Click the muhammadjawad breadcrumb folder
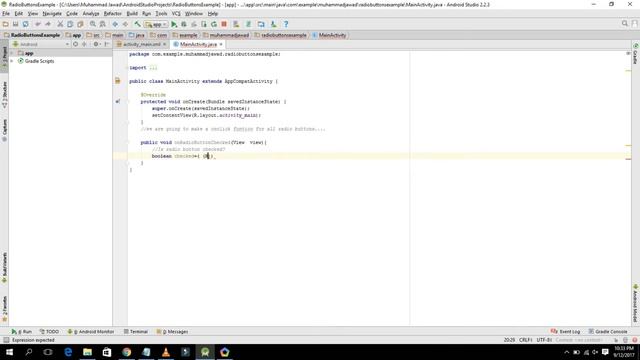Viewport: 640px width, 360px height. pos(226,35)
